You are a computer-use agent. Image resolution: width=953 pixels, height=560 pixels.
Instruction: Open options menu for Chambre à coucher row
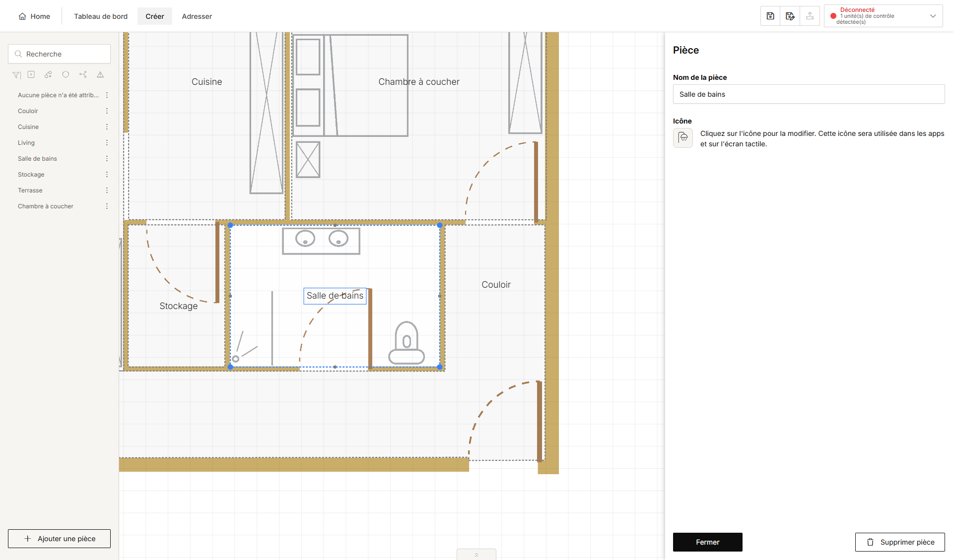coord(107,206)
